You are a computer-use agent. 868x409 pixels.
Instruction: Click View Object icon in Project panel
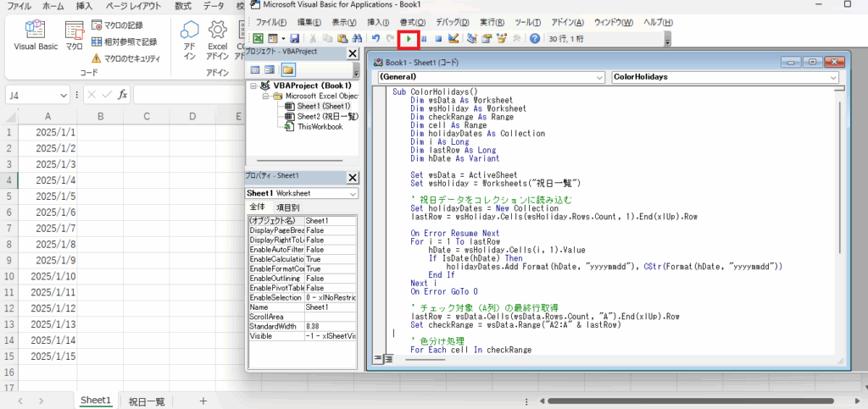coord(269,69)
